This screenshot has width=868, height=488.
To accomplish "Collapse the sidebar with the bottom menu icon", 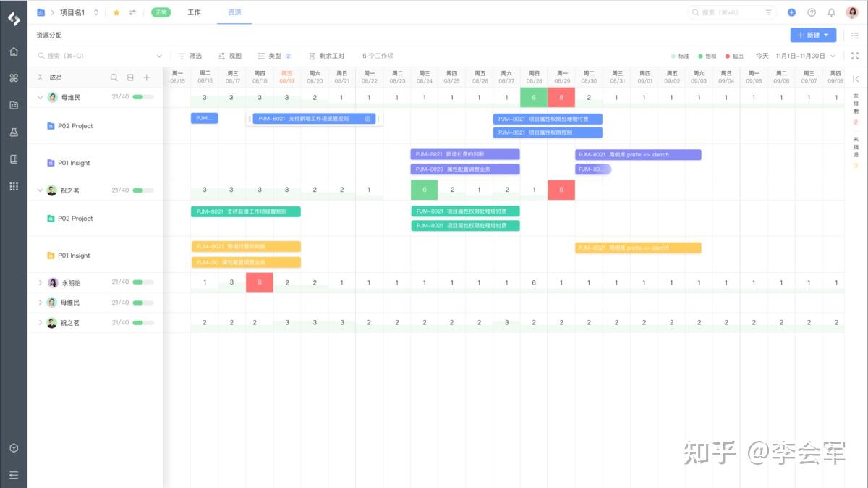I will coord(13,475).
